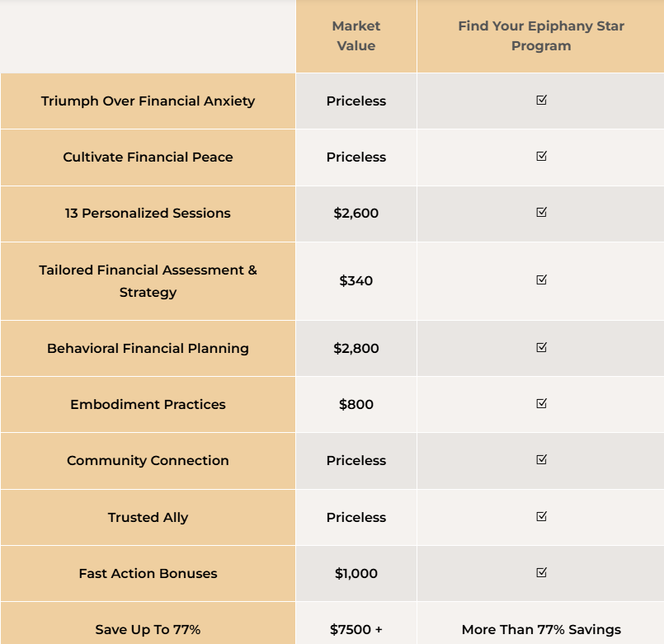Select the Trusted Ally row label
Image resolution: width=664 pixels, height=644 pixels.
pyautogui.click(x=148, y=517)
